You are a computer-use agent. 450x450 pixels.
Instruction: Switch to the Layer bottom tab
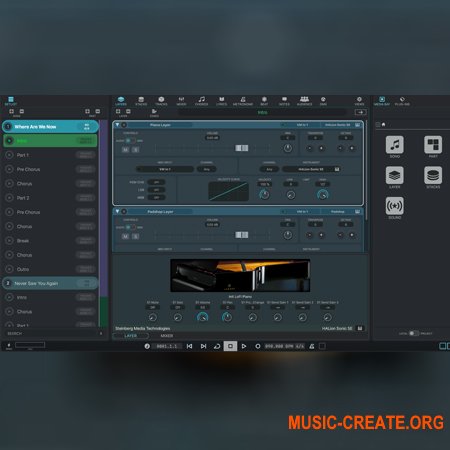(131, 336)
